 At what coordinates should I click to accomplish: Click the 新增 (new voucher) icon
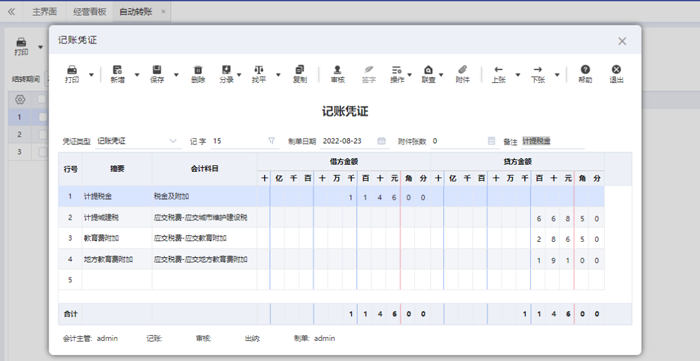117,74
